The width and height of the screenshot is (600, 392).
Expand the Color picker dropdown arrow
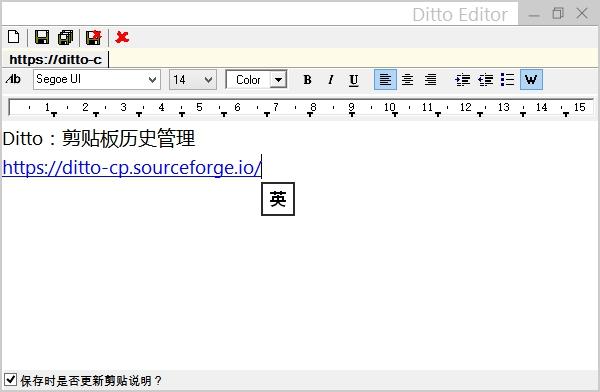point(278,80)
